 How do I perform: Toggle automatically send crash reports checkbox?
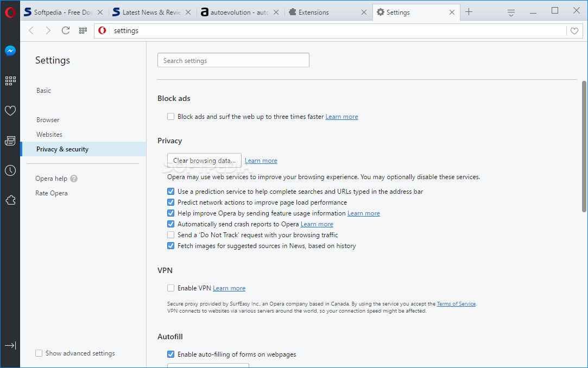point(170,224)
